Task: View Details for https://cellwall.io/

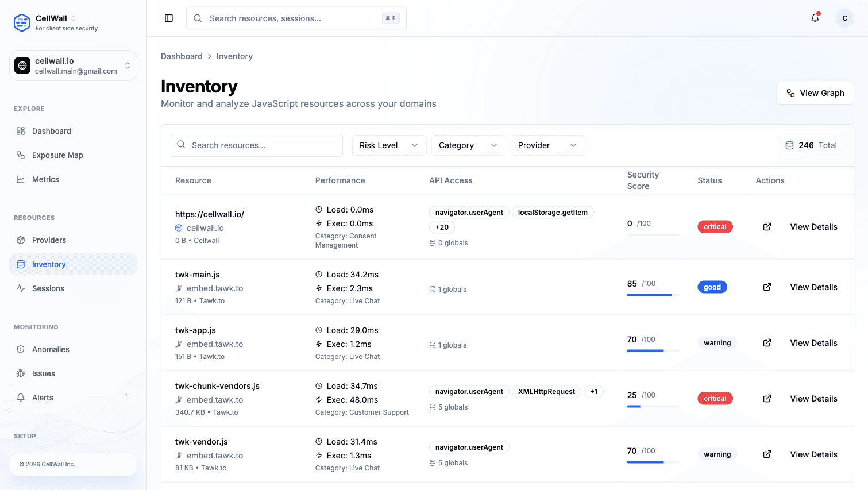Action: [813, 227]
